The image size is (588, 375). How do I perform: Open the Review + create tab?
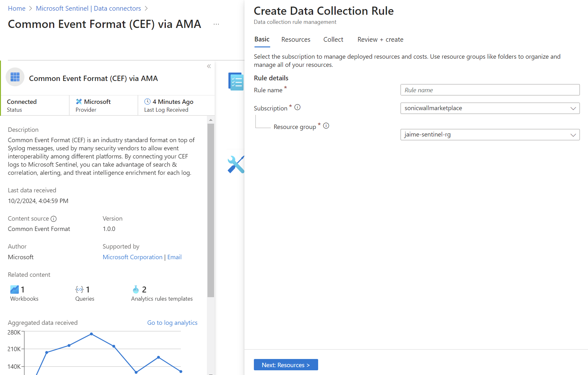(x=380, y=40)
